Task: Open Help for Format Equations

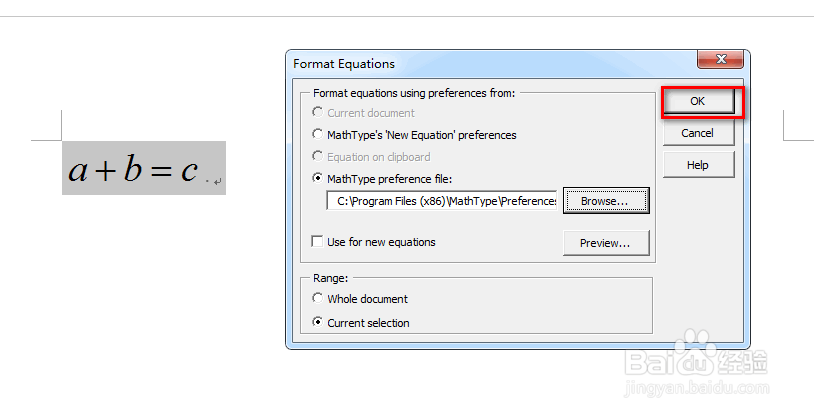Action: pyautogui.click(x=698, y=165)
